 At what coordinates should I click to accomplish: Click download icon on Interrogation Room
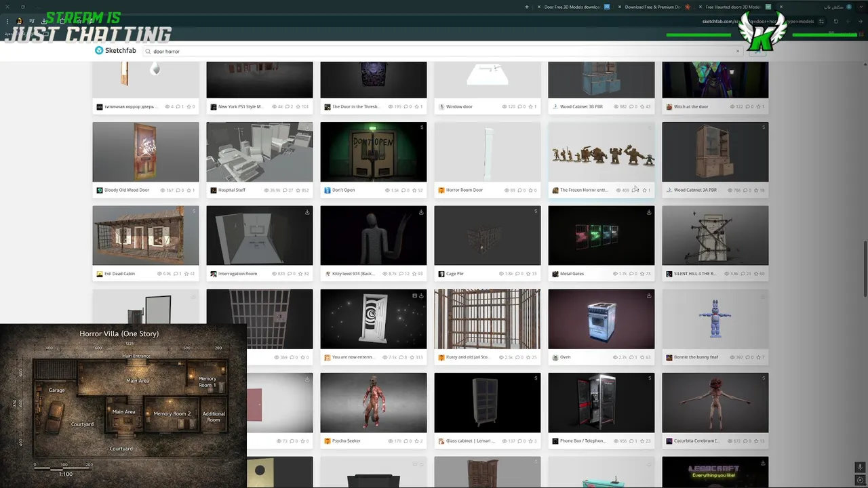point(307,212)
